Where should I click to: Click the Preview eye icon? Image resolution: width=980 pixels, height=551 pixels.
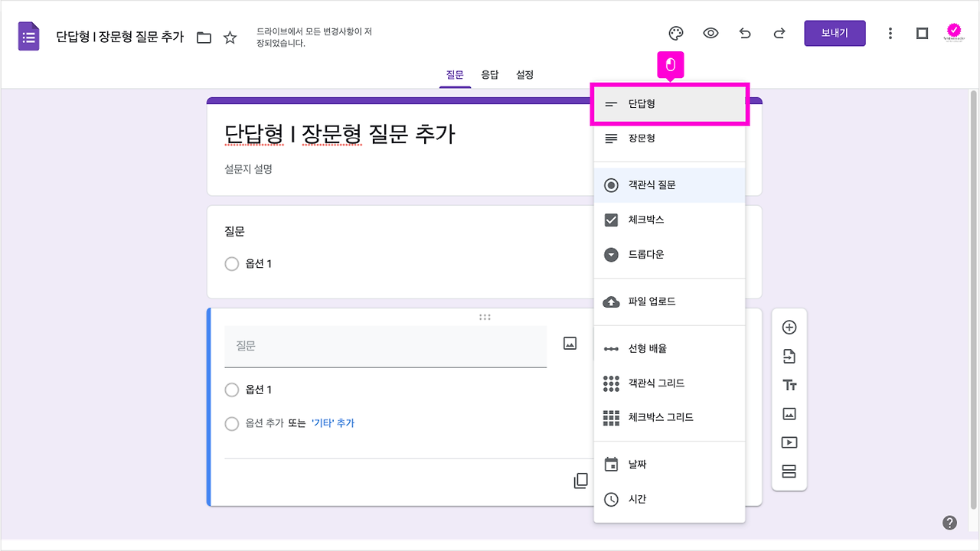[710, 33]
